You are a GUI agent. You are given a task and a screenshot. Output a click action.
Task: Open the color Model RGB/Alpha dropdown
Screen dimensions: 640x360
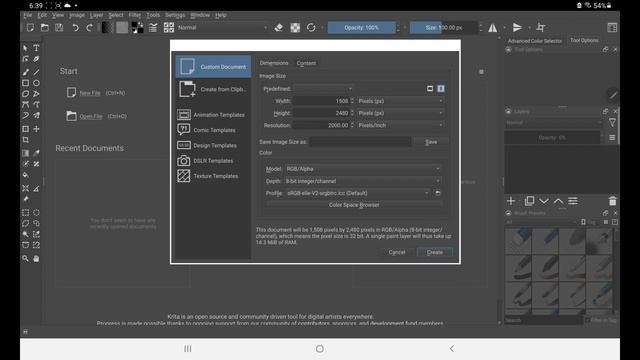pos(363,169)
